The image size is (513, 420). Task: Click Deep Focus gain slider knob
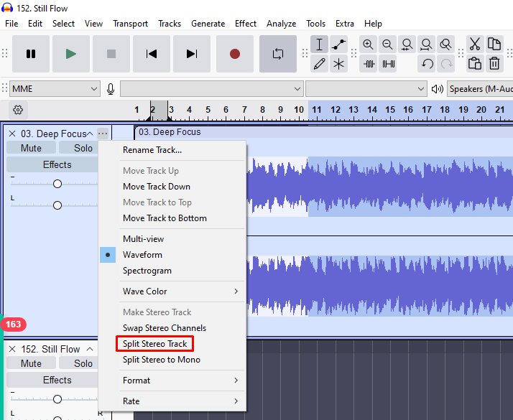pyautogui.click(x=57, y=184)
